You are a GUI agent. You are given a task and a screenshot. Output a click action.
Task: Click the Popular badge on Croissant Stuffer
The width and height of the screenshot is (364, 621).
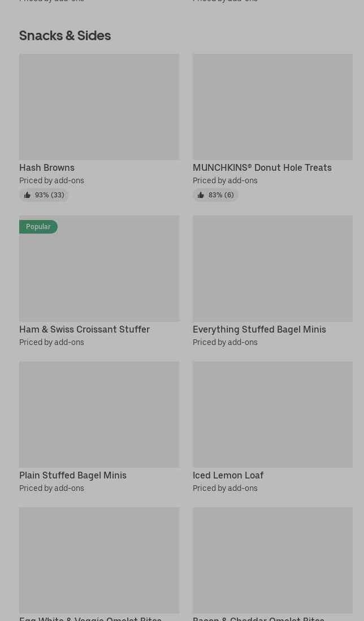tap(38, 227)
